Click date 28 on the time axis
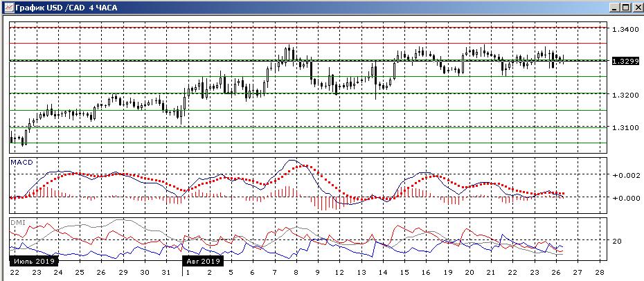This screenshot has width=644, height=281. click(600, 272)
